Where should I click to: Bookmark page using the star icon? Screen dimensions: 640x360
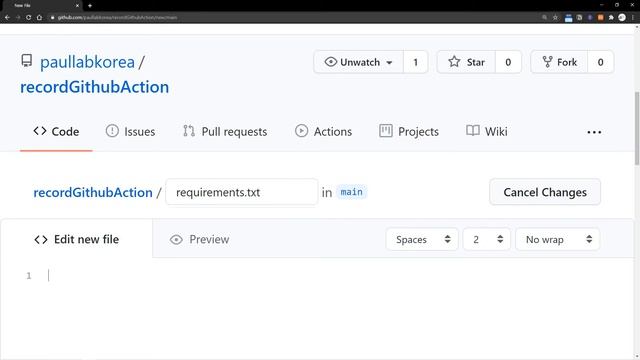pyautogui.click(x=555, y=18)
